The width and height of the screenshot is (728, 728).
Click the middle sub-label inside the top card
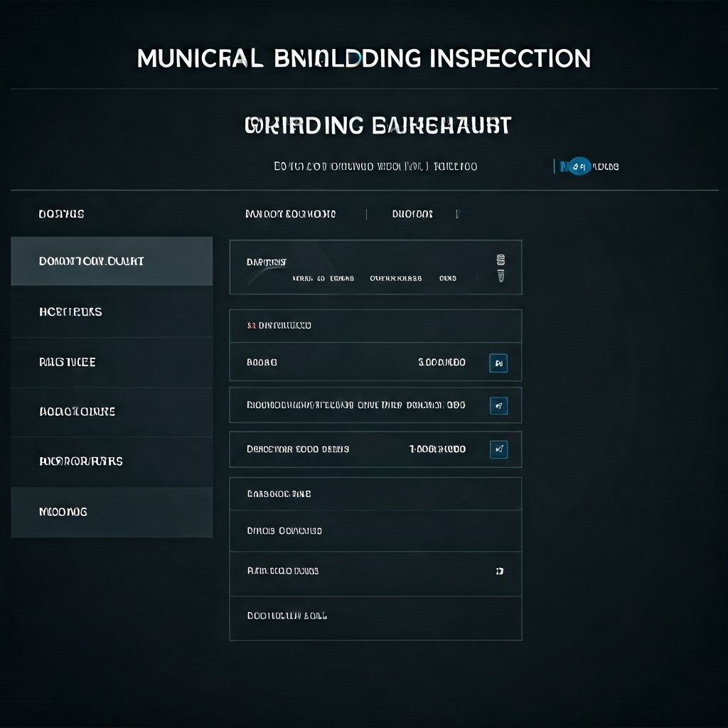[x=395, y=279]
